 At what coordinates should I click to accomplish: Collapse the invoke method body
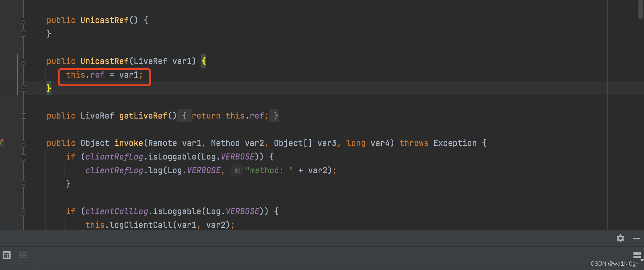[x=24, y=144]
